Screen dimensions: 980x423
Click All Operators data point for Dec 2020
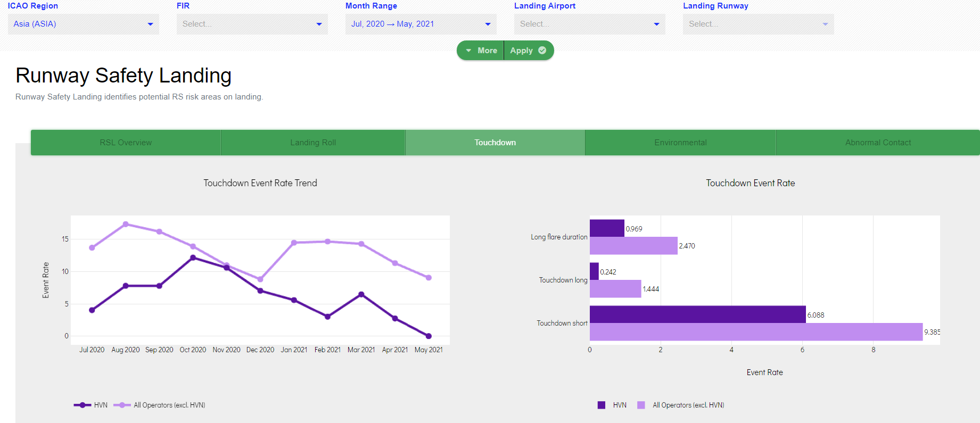[260, 279]
